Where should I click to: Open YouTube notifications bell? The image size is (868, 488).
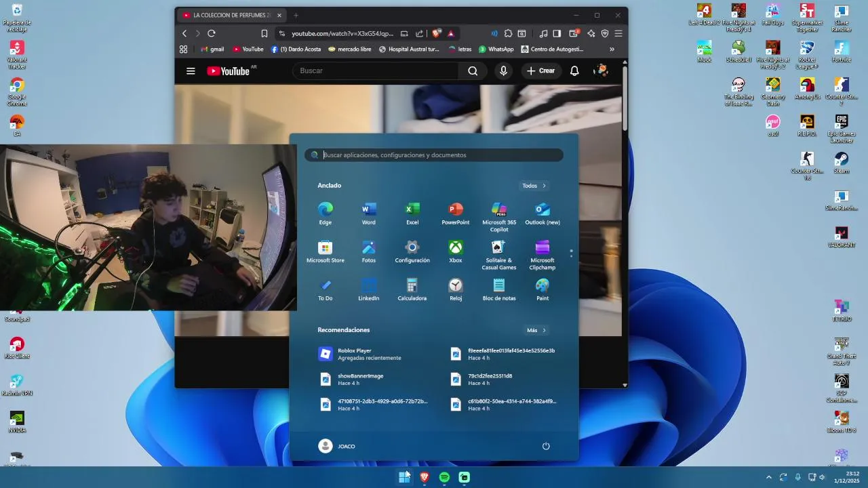pyautogui.click(x=574, y=70)
